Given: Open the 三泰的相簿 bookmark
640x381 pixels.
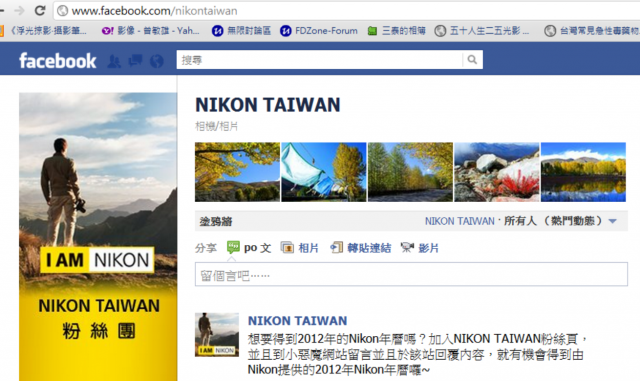Looking at the screenshot, I should [x=396, y=31].
